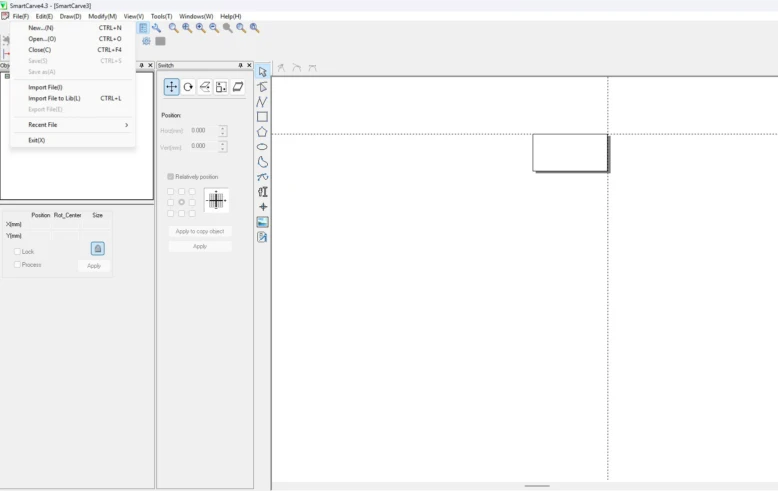
Task: Switch to the Move mode in the Switch panel
Action: pos(171,87)
